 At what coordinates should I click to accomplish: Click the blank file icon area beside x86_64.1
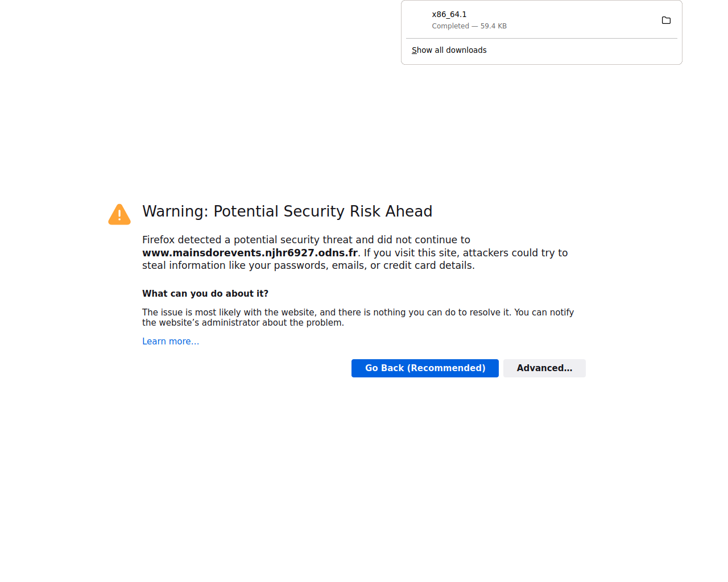(419, 20)
